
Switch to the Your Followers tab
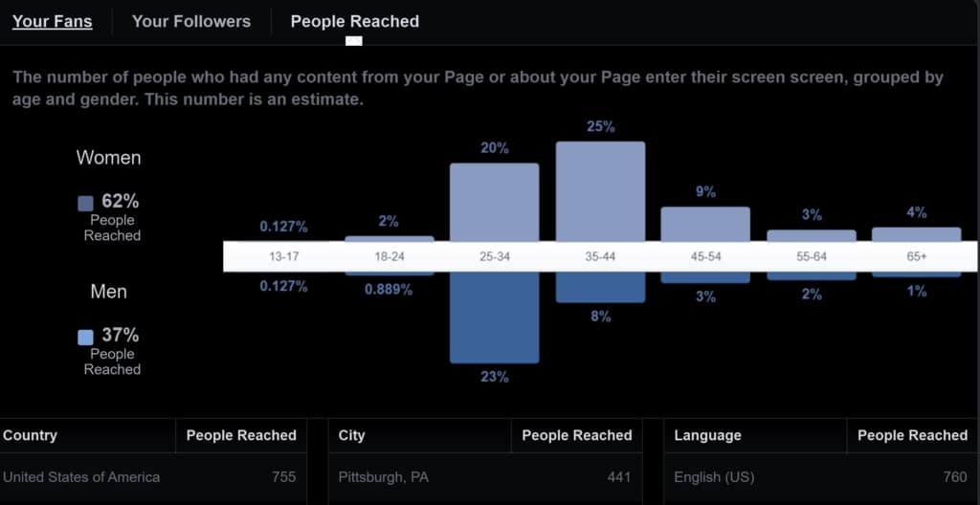tap(191, 21)
